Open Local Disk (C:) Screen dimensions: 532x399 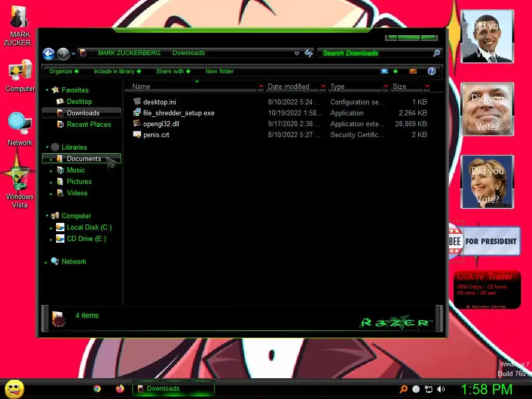(89, 228)
